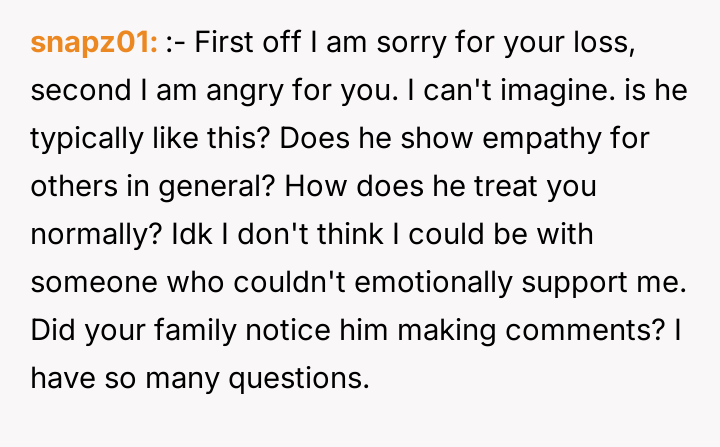Image resolution: width=720 pixels, height=447 pixels.
Task: Click the ":-" symbol after the username
Action: coord(179,42)
